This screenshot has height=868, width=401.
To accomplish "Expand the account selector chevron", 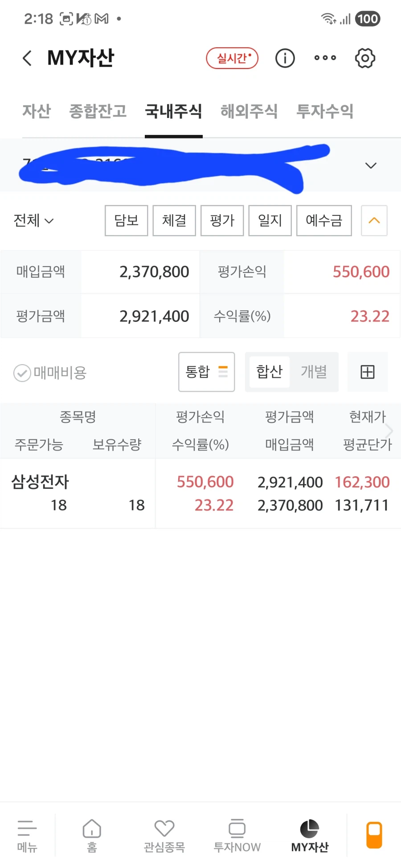I will point(371,166).
